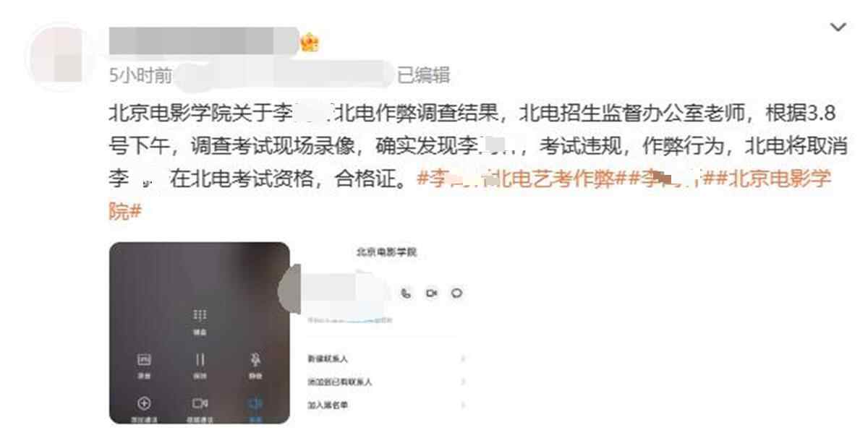
Task: Click the phone call icon beside the contact
Action: [407, 293]
